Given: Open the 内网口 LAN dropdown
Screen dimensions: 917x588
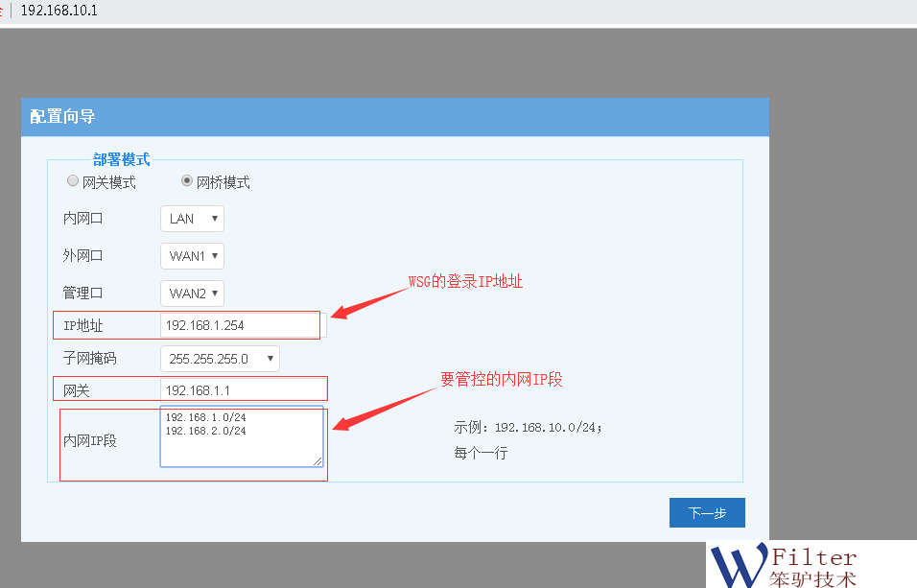Looking at the screenshot, I should tap(192, 219).
